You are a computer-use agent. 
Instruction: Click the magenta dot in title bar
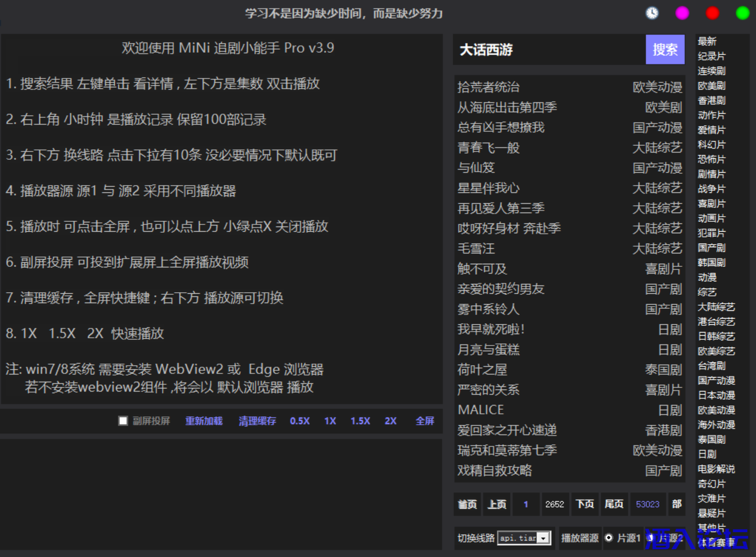[682, 13]
